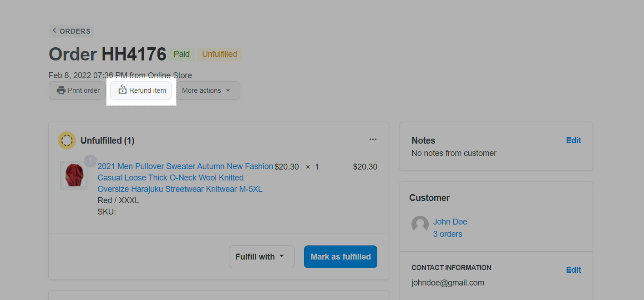Open John Doe customer profile link

tap(450, 222)
